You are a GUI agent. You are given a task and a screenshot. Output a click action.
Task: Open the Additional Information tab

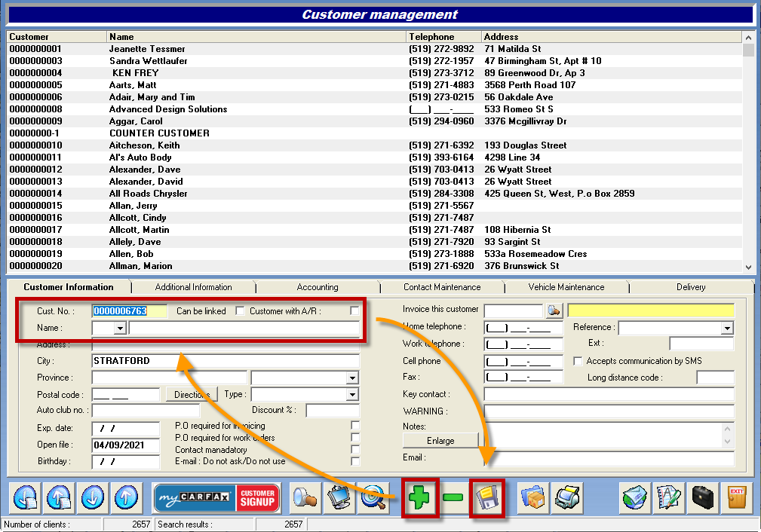pos(193,287)
